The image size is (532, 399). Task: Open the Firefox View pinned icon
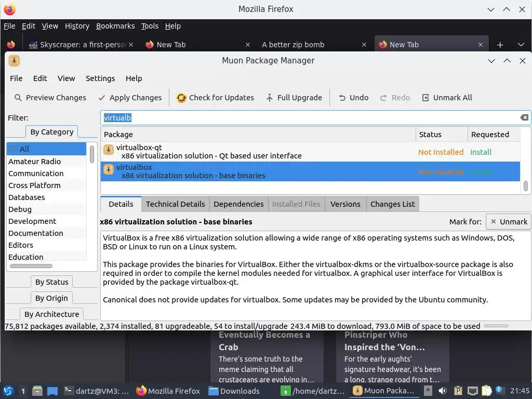coord(11,45)
